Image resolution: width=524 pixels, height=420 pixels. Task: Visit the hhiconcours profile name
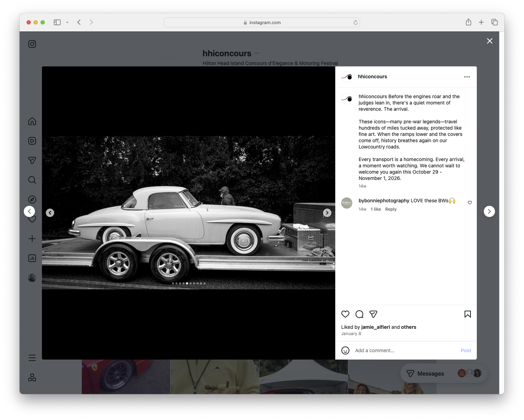(x=372, y=77)
